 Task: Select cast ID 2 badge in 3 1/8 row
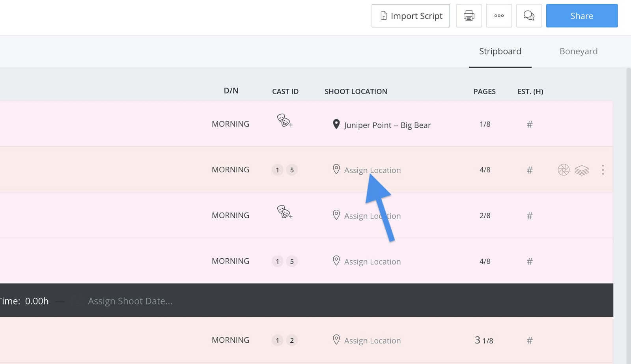coord(292,340)
